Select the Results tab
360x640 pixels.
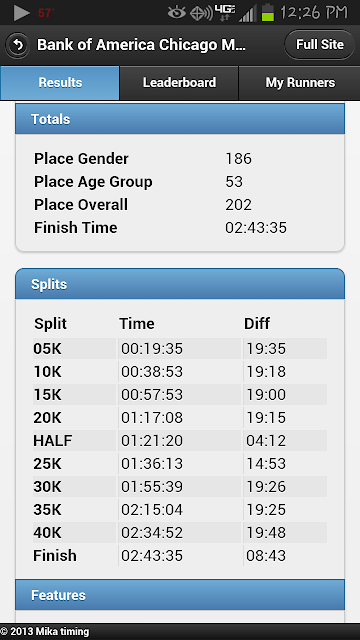[x=60, y=83]
